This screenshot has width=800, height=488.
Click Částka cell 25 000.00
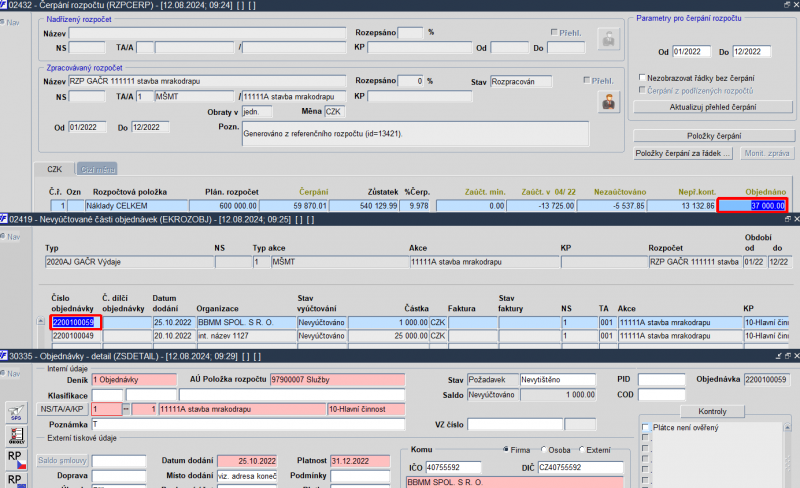[388, 336]
